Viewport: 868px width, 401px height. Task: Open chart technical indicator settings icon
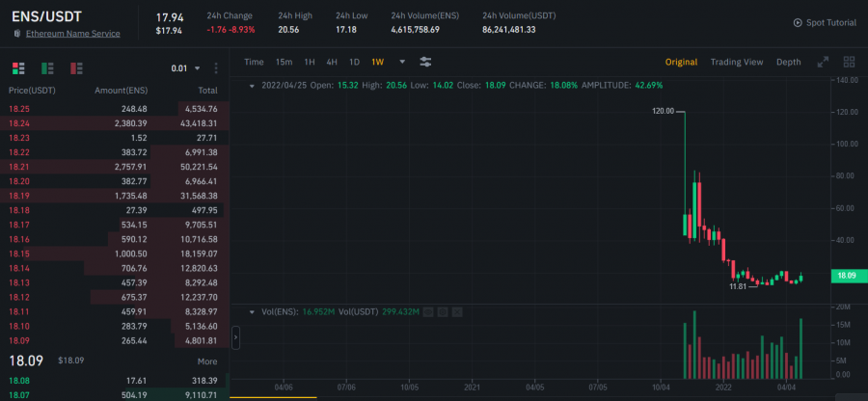tap(425, 62)
